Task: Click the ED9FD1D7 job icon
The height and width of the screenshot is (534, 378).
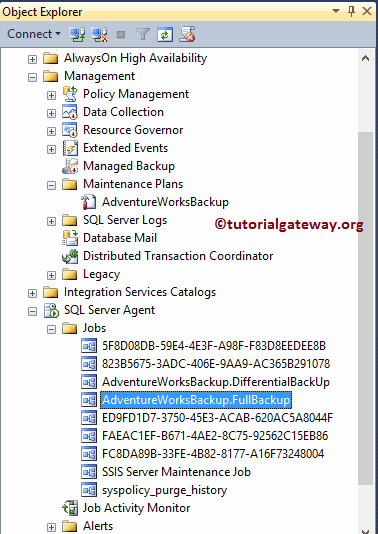Action: click(89, 418)
